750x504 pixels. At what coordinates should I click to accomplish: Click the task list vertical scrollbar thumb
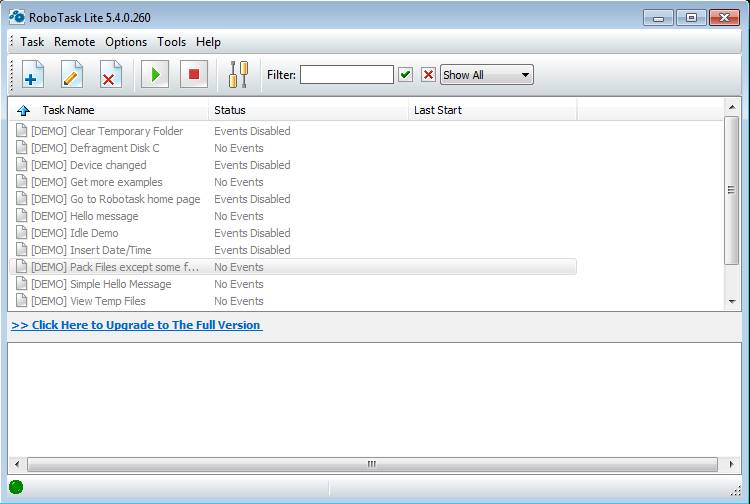[x=732, y=190]
